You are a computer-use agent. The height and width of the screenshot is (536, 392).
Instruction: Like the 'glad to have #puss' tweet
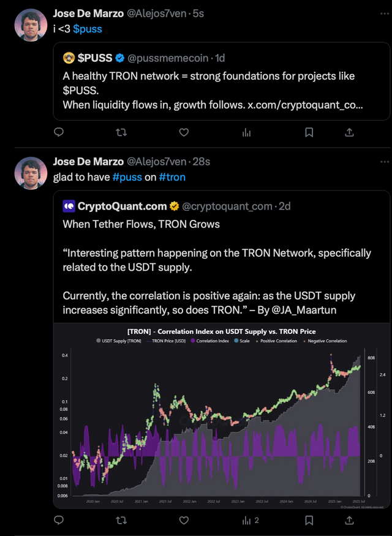[184, 520]
